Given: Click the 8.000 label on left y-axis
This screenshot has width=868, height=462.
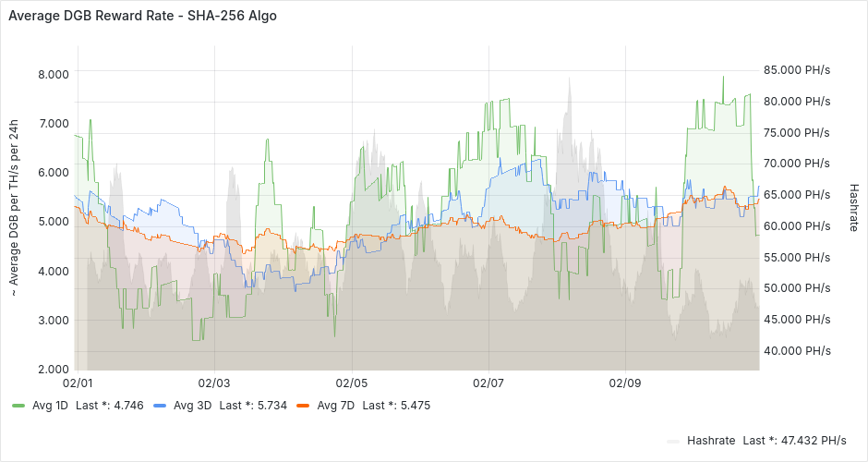Looking at the screenshot, I should coord(52,74).
